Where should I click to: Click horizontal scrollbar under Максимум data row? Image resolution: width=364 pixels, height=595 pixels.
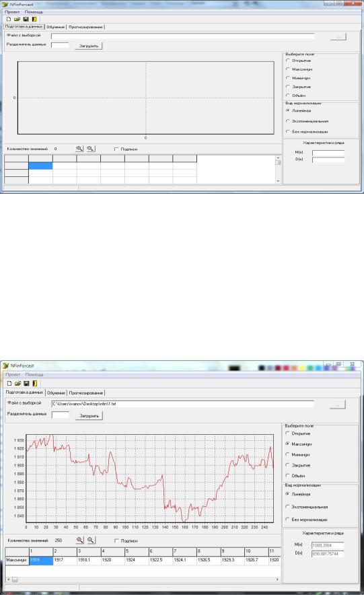143,580
